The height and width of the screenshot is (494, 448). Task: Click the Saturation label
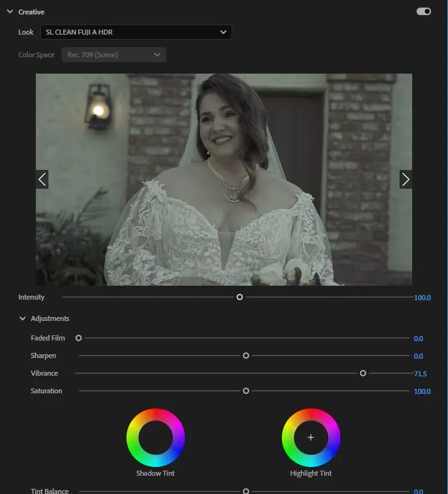[x=47, y=391]
